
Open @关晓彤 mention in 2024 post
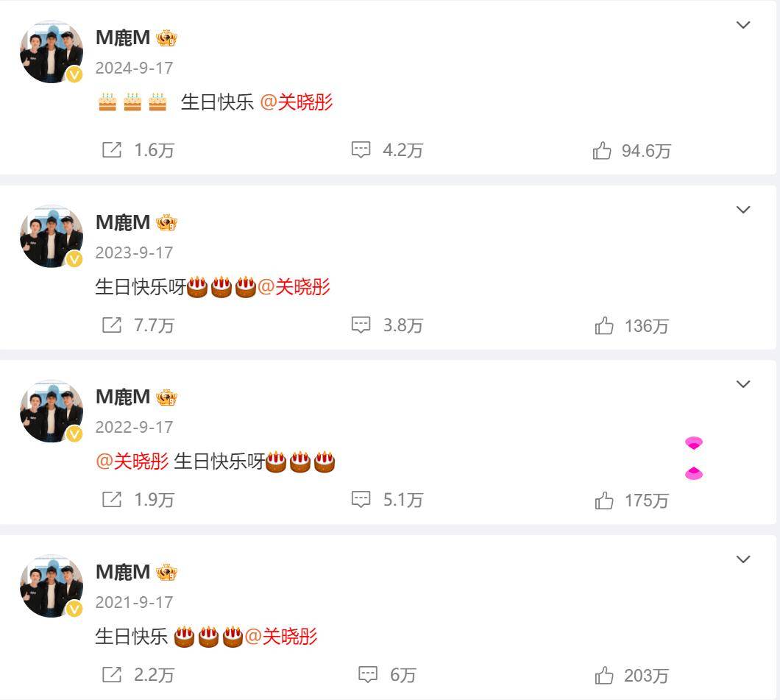[x=297, y=102]
